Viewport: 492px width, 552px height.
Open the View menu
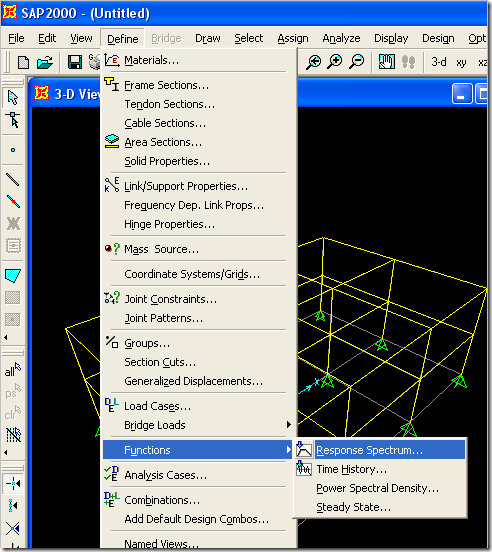tap(81, 38)
